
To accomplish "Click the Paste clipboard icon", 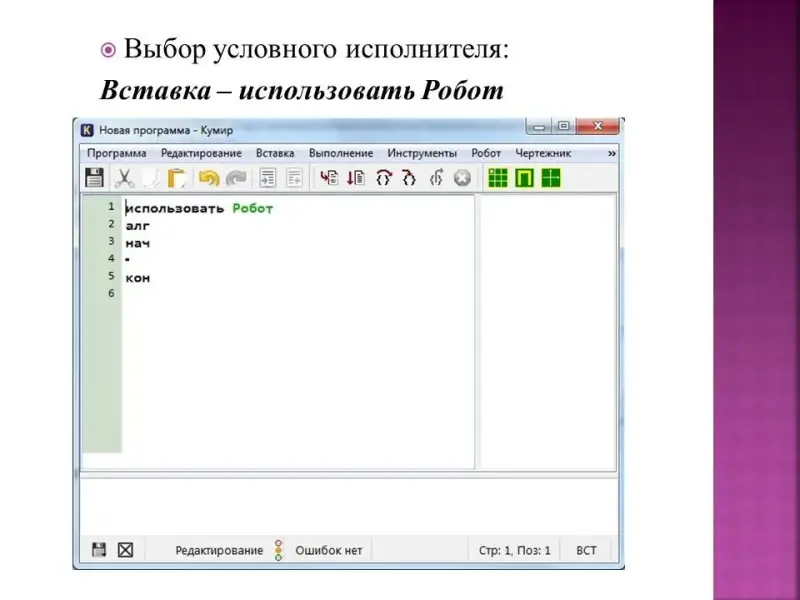I will click(x=177, y=179).
